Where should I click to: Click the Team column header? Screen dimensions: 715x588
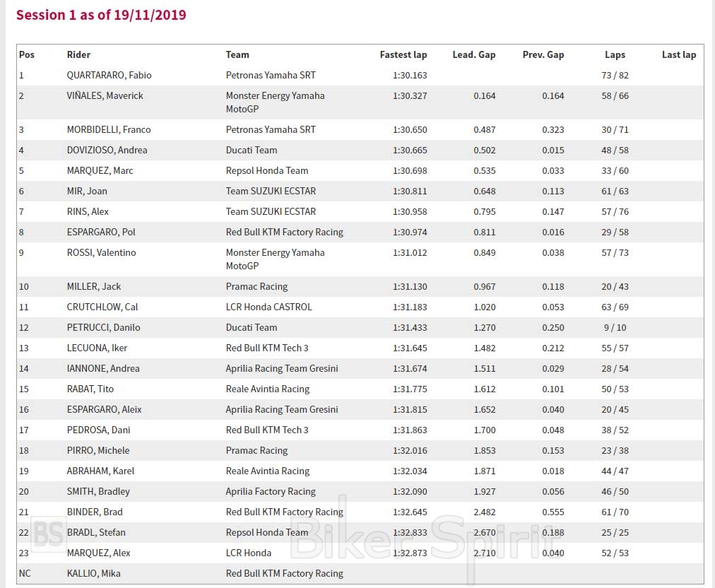[237, 54]
